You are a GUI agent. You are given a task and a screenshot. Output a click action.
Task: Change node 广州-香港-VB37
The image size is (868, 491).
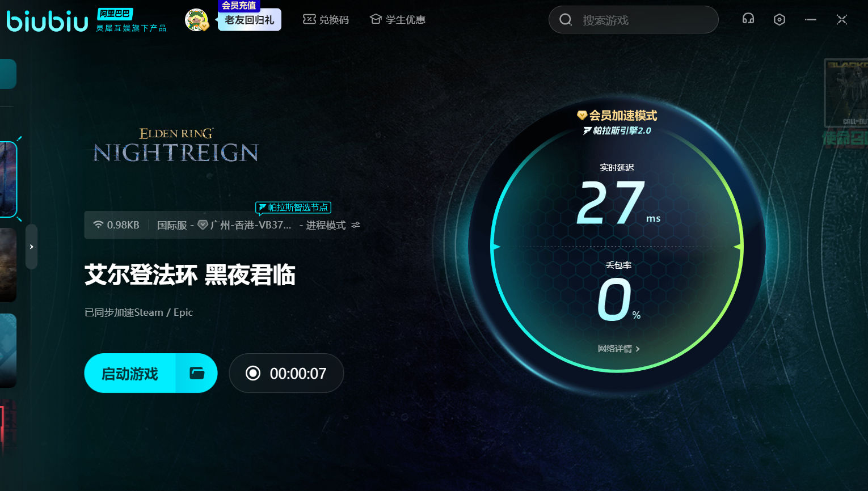[x=250, y=225]
